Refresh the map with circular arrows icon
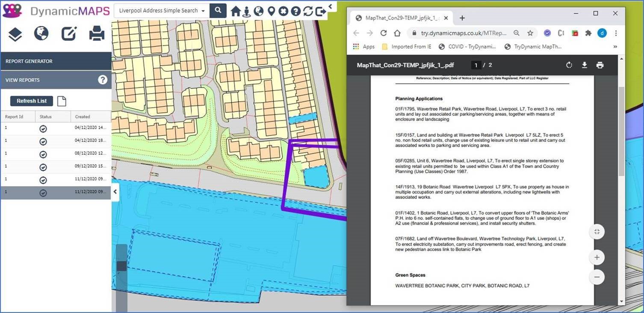The height and width of the screenshot is (313, 644). [308, 11]
